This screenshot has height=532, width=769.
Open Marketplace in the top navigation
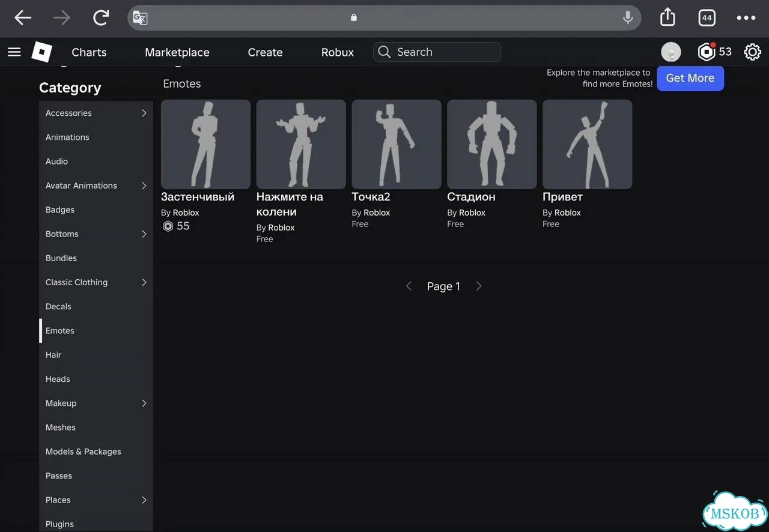coord(177,52)
